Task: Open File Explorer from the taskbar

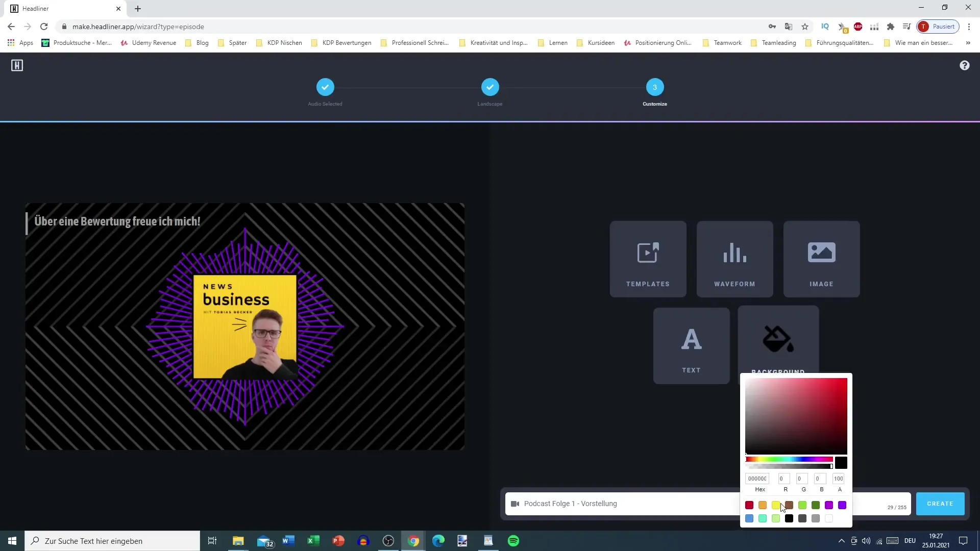Action: (238, 541)
